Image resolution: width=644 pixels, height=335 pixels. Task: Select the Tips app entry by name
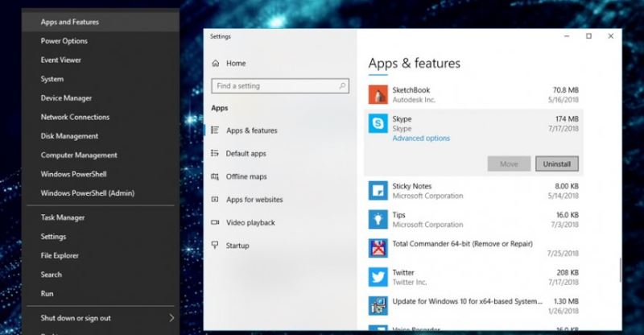(x=398, y=215)
